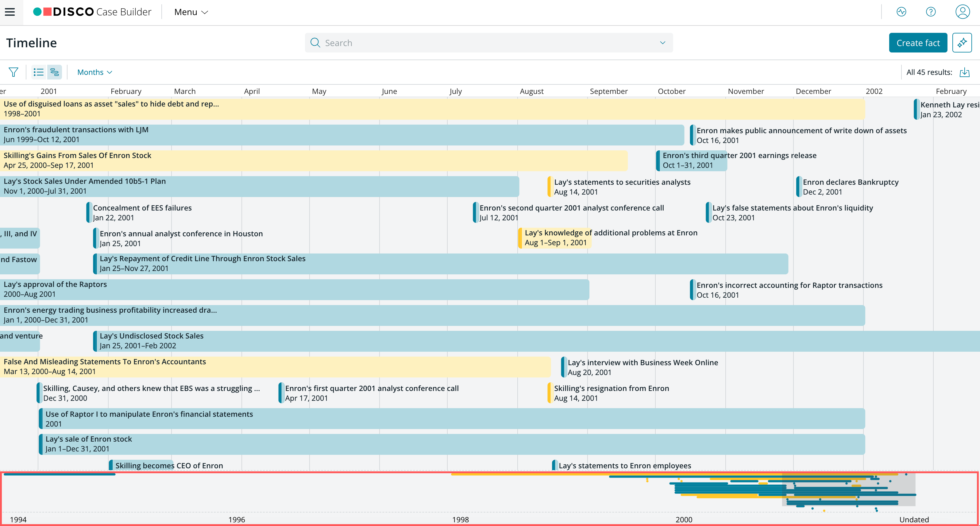The width and height of the screenshot is (980, 526).
Task: Open Lay's statements to Enron employees event
Action: [x=622, y=466]
